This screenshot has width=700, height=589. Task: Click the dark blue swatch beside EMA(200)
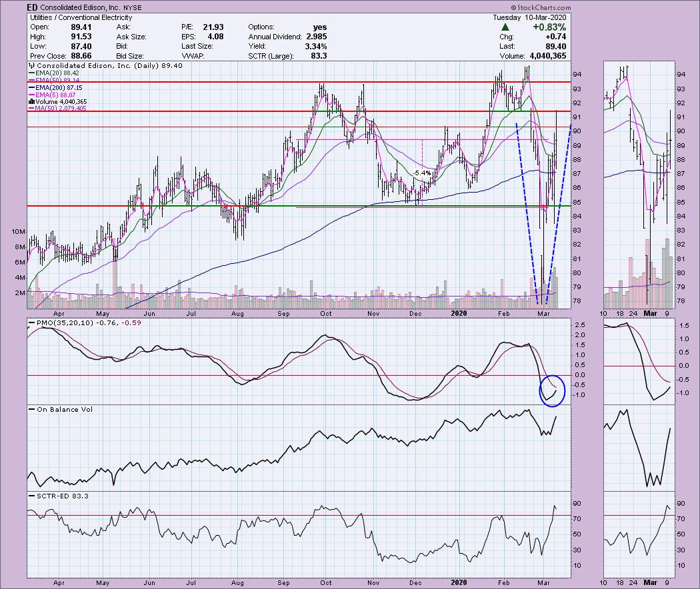coord(31,88)
